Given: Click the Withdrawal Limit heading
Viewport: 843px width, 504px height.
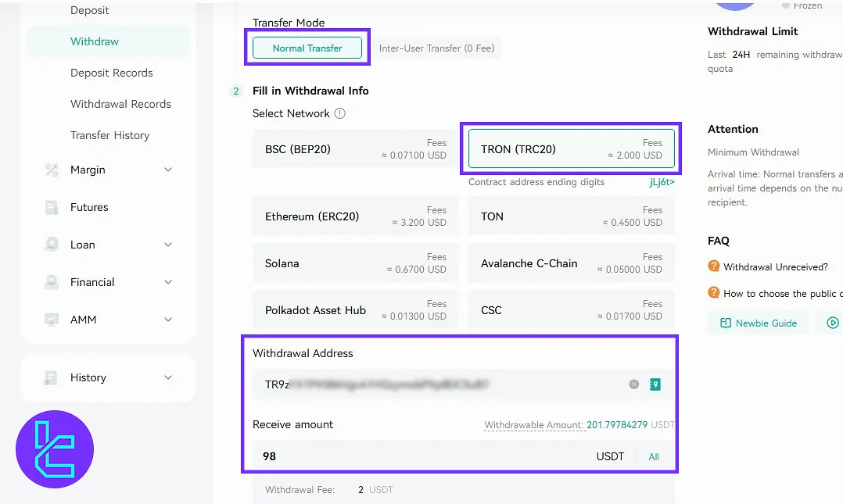Looking at the screenshot, I should click(x=752, y=31).
